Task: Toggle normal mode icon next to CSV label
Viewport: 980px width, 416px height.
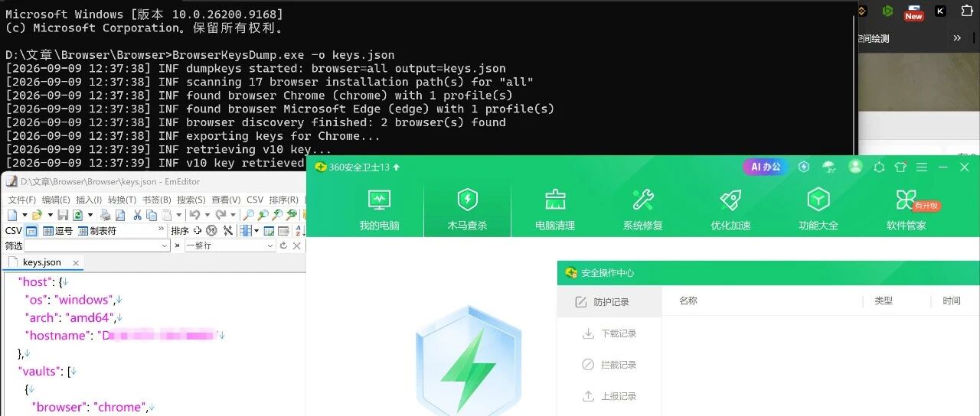Action: pos(31,231)
